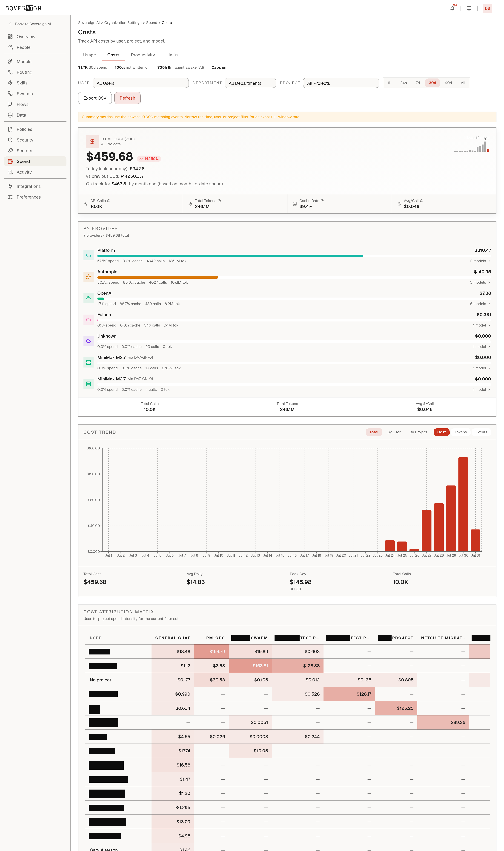
Task: Click the Refresh button
Action: (127, 98)
